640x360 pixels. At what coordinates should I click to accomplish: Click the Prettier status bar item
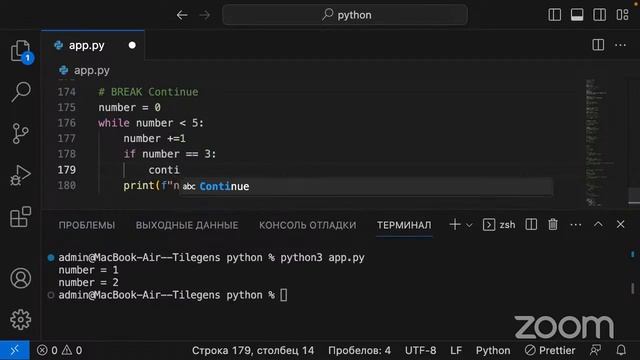tap(550, 350)
